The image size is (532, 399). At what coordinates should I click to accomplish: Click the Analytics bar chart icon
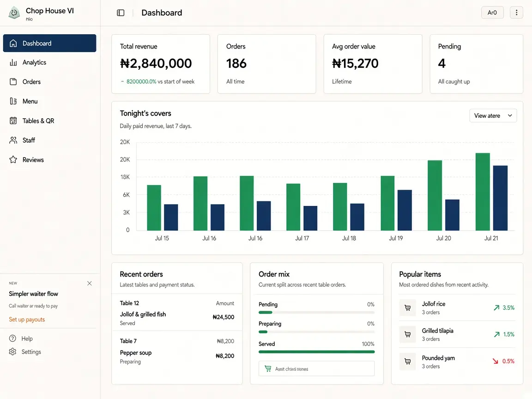[13, 62]
